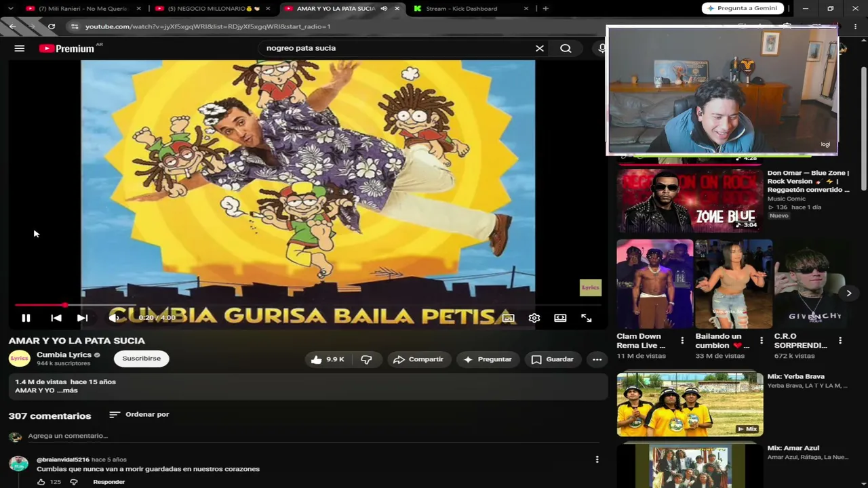This screenshot has width=868, height=488.
Task: Open the Cumbia Lyrics channel name
Action: (x=64, y=354)
